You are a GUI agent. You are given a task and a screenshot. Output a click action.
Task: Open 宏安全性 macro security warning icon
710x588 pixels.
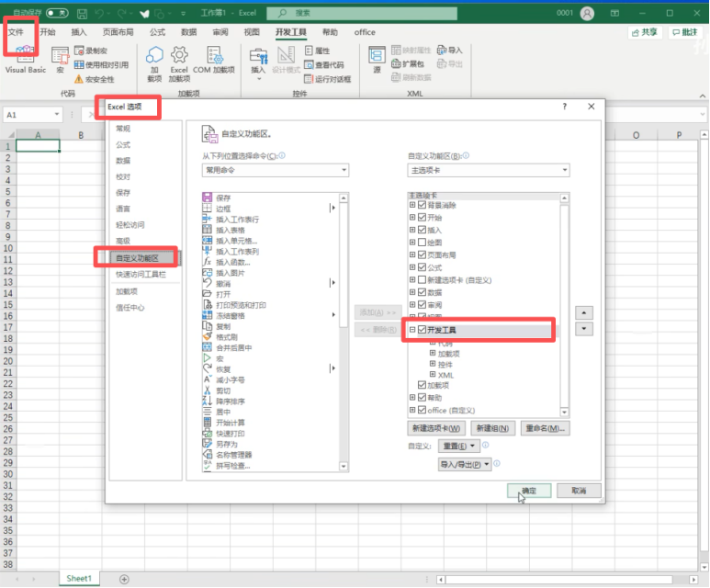(x=79, y=79)
